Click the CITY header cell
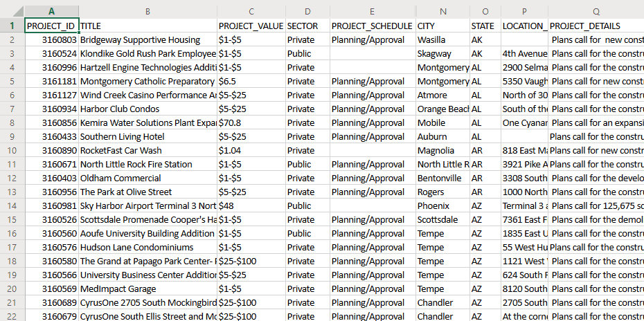Image resolution: width=644 pixels, height=321 pixels. [442, 26]
